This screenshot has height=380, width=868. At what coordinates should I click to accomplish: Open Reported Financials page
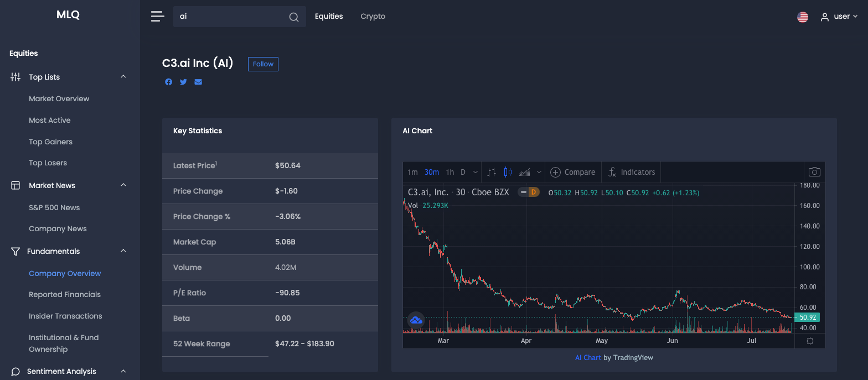coord(65,294)
